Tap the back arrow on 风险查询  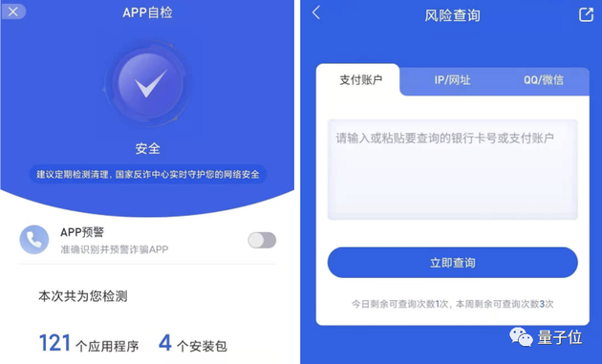[316, 12]
